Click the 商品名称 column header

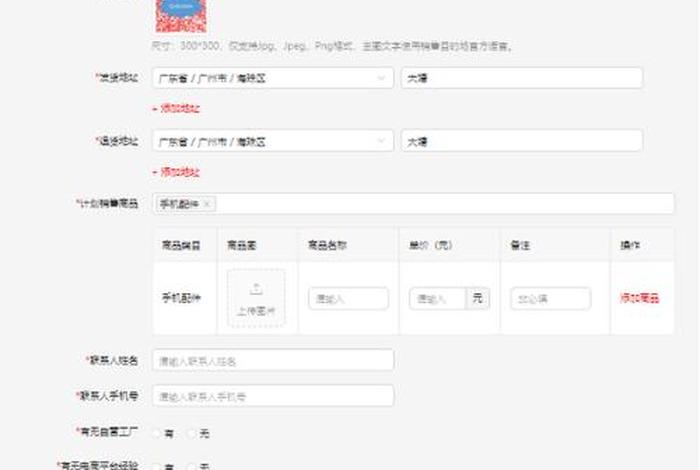point(327,245)
